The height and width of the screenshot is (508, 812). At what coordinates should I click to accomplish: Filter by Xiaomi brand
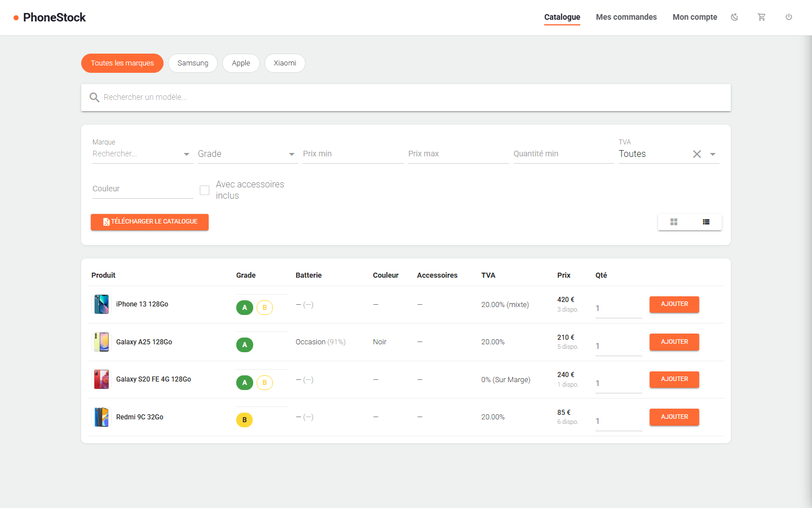coord(285,63)
